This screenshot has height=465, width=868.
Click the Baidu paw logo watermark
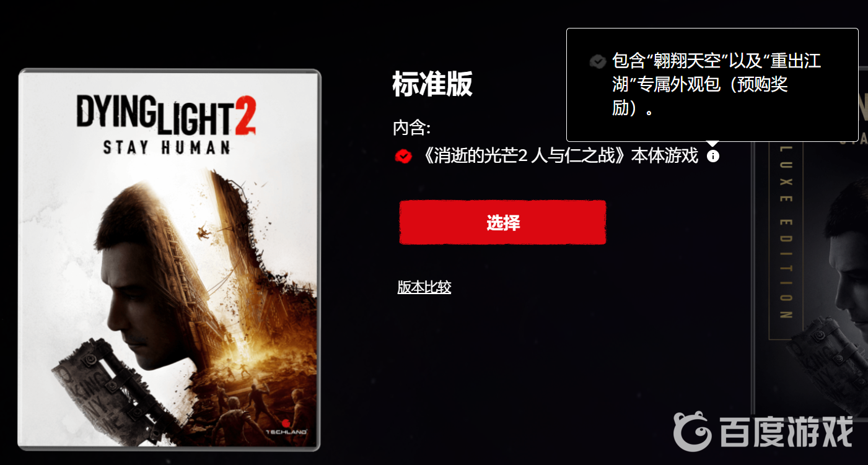point(693,431)
